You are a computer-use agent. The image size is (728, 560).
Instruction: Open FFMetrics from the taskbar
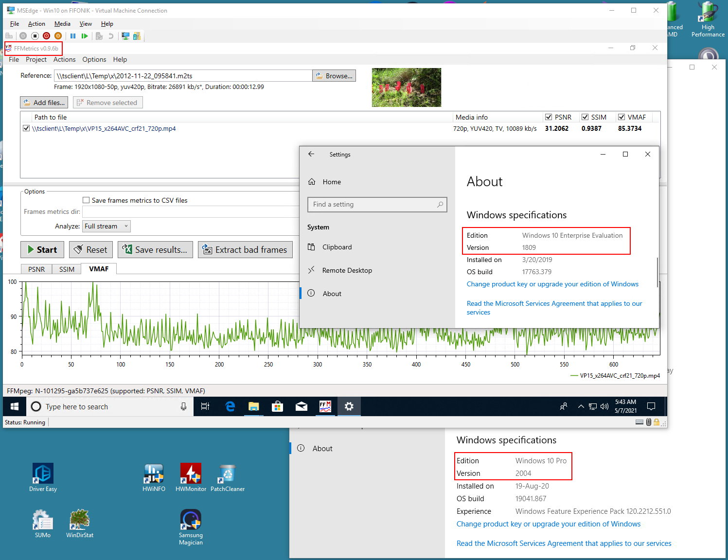coord(325,406)
